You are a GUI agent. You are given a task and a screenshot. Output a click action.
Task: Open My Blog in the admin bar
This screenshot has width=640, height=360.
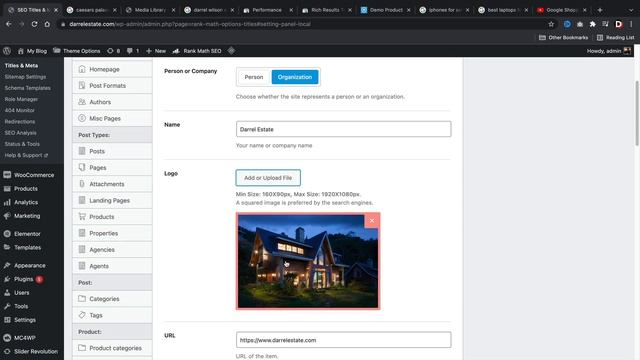click(32, 51)
